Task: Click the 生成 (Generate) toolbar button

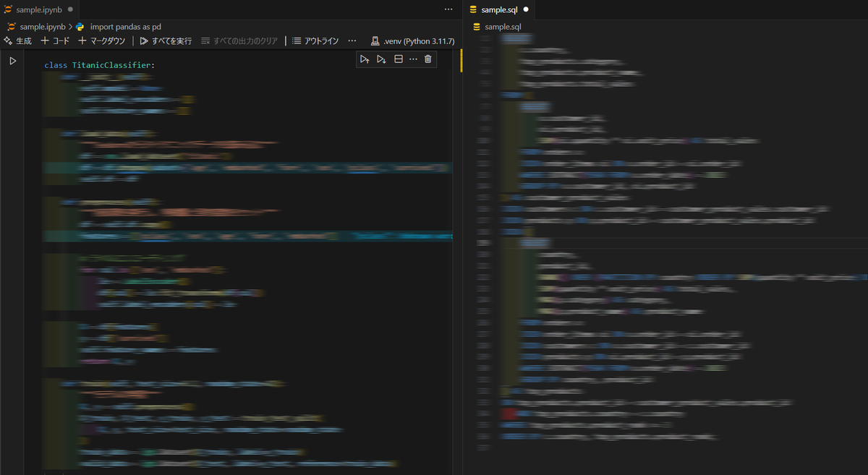Action: pyautogui.click(x=18, y=41)
